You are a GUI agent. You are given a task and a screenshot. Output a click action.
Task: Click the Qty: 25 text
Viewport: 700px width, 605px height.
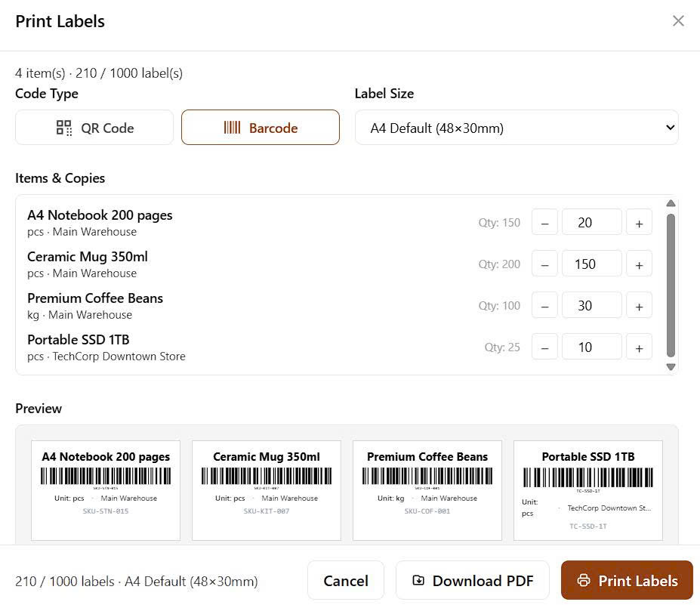502,347
